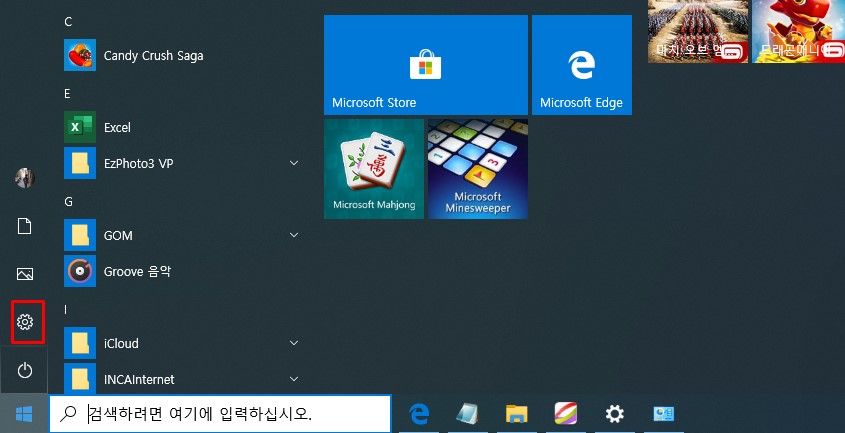This screenshot has height=433, width=845.
Task: Open the Pictures shortcut in Start sidebar
Action: click(25, 274)
